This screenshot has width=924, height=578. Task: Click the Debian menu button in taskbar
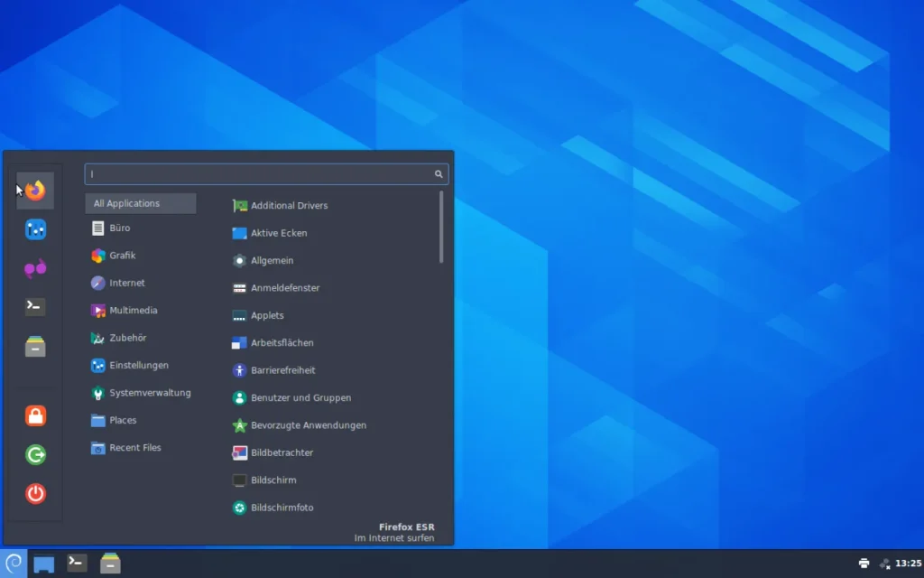coord(14,563)
